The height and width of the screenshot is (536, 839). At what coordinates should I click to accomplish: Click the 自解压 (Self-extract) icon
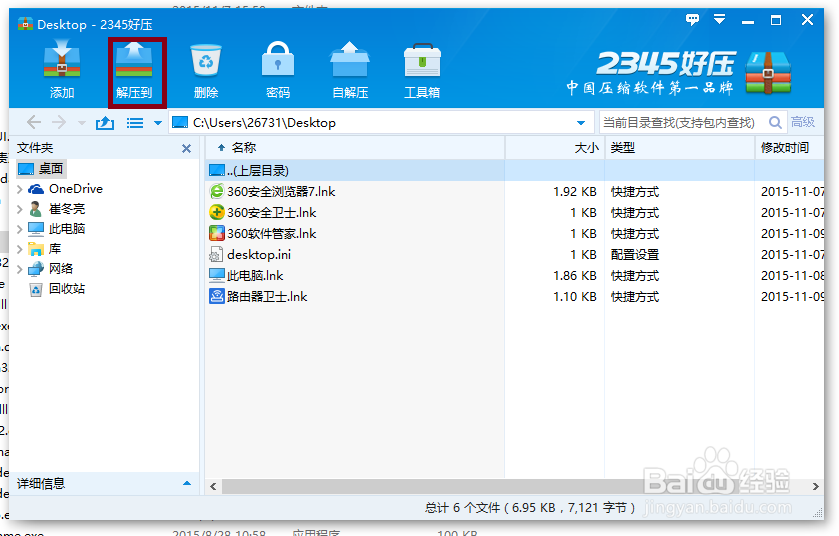click(x=350, y=59)
